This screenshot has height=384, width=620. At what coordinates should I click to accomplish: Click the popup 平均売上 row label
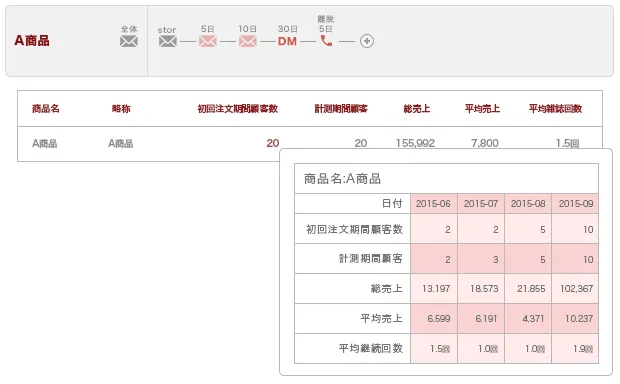(382, 318)
